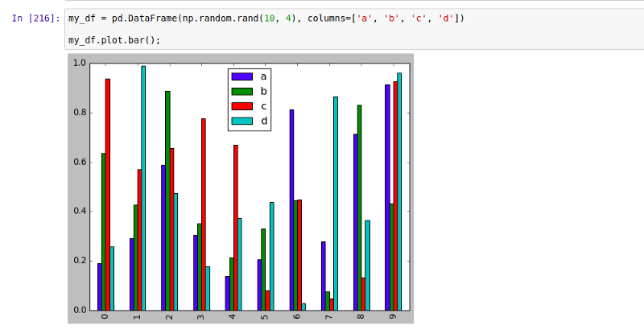Click the tall cyan d bar at index 1
The height and width of the screenshot is (334, 644).
point(143,188)
